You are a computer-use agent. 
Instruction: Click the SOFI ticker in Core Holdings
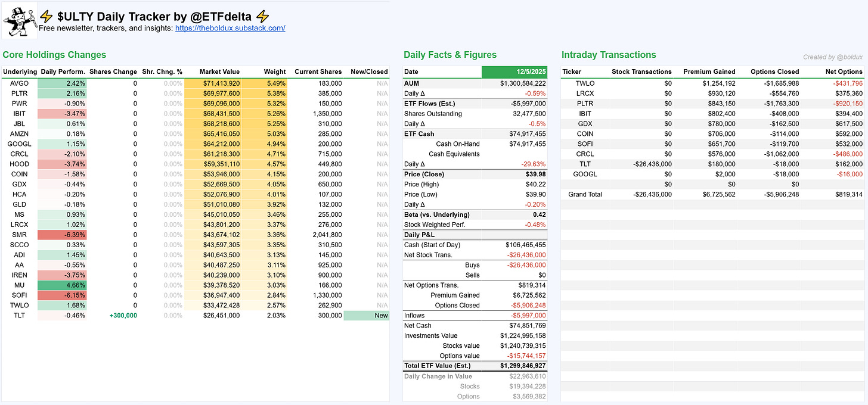[x=19, y=295]
